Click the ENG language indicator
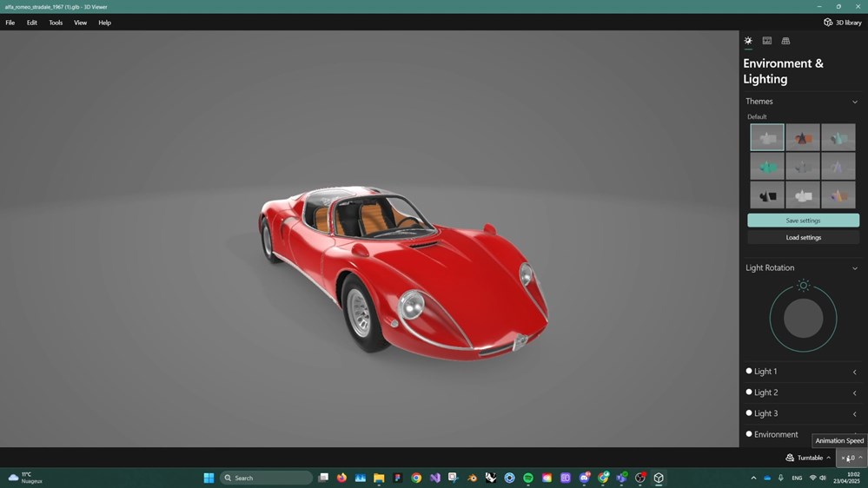Image resolution: width=868 pixels, height=488 pixels. click(x=797, y=478)
